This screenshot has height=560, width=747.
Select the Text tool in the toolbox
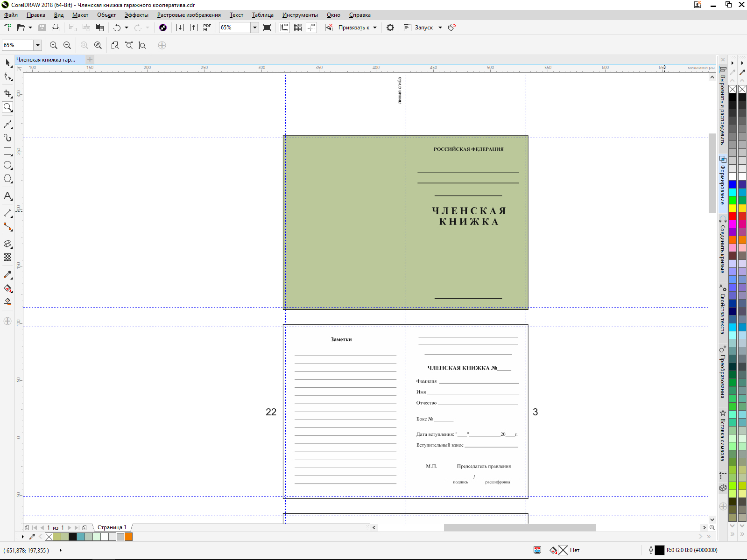[7, 196]
